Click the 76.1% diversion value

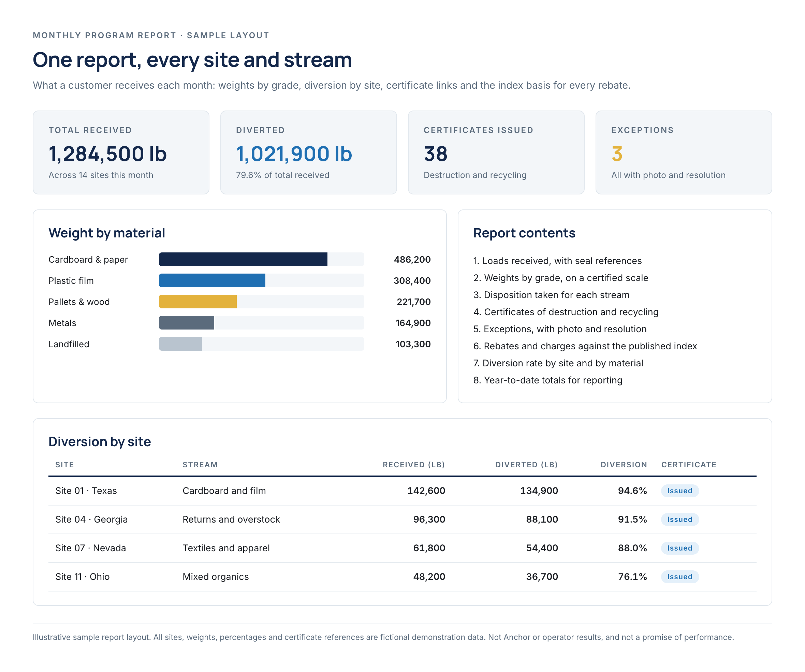tap(632, 577)
